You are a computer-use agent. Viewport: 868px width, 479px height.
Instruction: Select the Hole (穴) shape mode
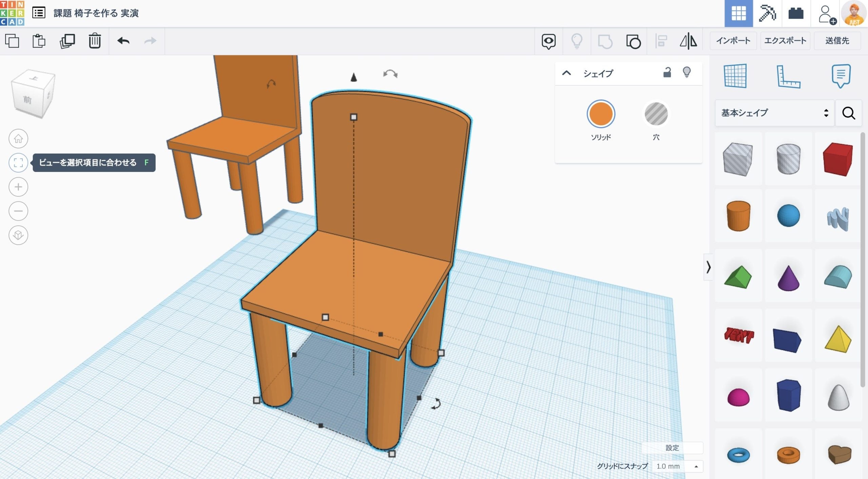click(656, 114)
